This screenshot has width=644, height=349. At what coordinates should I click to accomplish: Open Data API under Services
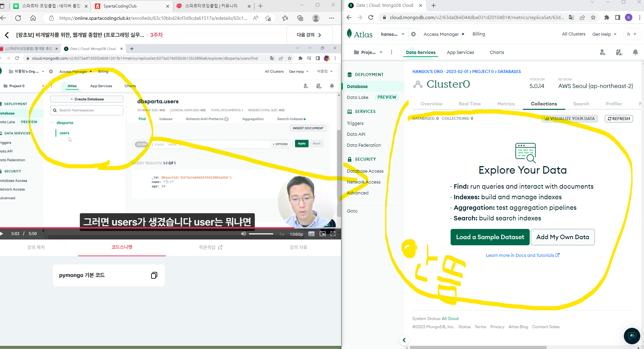[x=356, y=134]
